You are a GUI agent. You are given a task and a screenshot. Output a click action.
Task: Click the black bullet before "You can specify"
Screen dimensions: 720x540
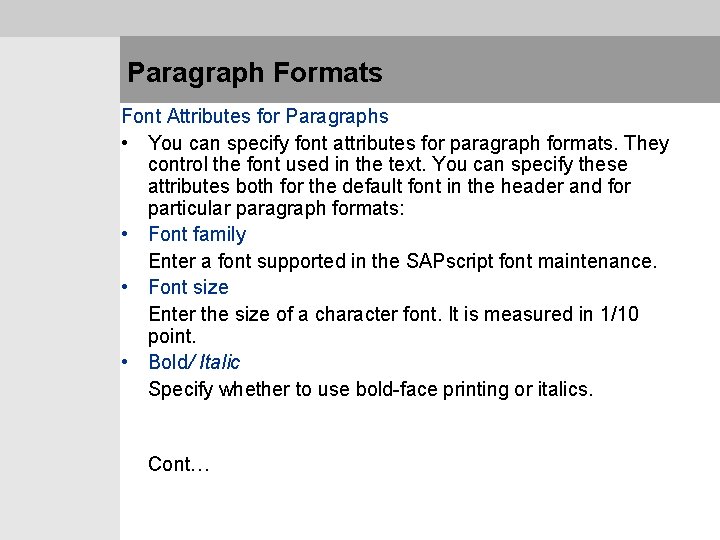click(x=125, y=143)
